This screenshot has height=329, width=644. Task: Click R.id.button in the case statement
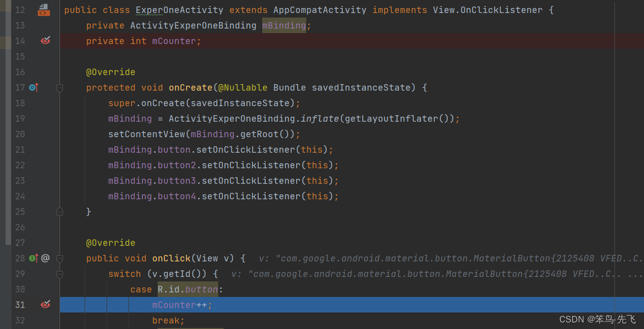(188, 289)
